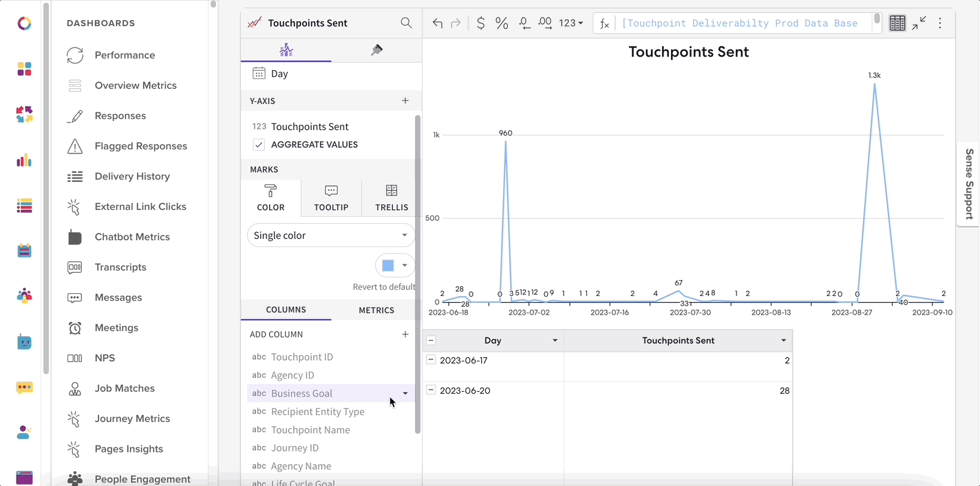This screenshot has height=486, width=980.
Task: Select the COLOR marks tab
Action: tap(270, 198)
